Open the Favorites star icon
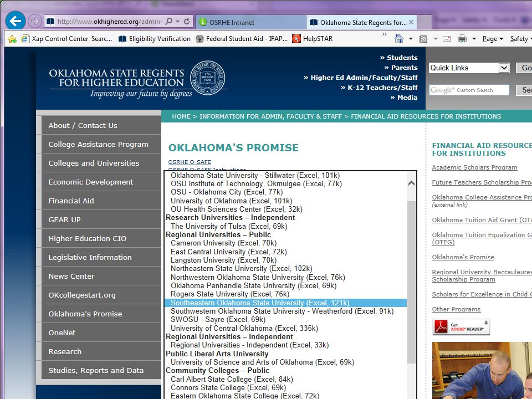Viewport: 532px width, 399px height. click(12, 39)
